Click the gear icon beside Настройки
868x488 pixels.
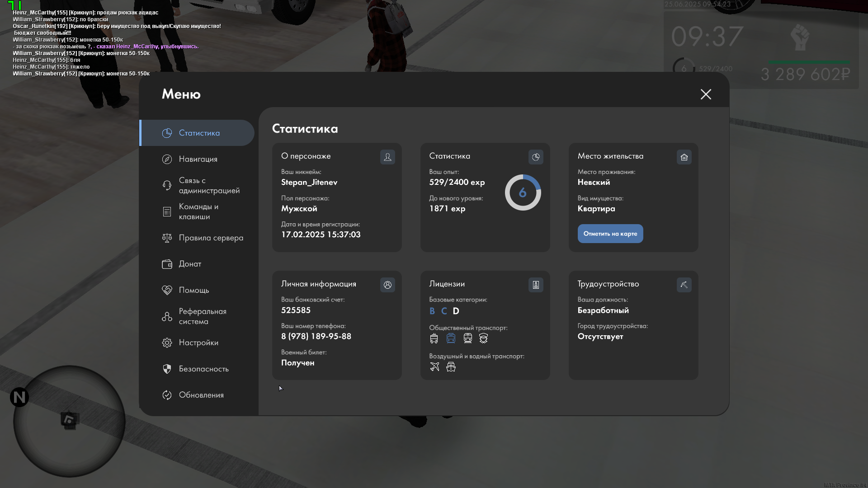click(167, 343)
